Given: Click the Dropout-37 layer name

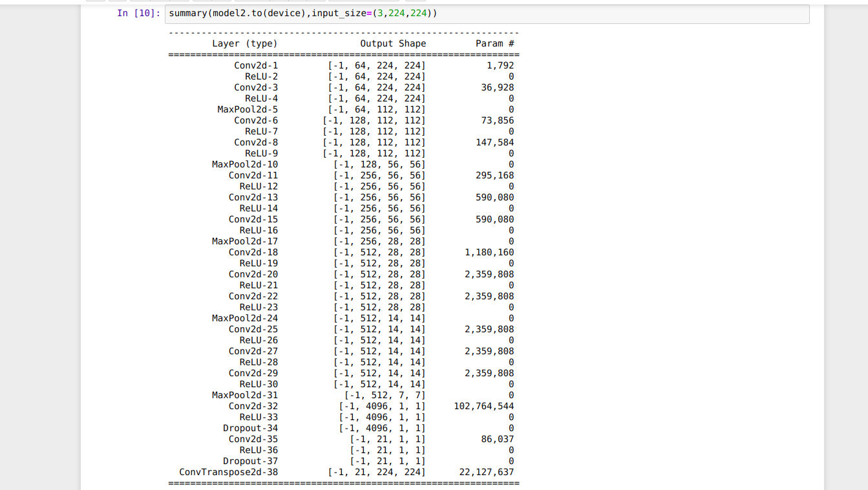Looking at the screenshot, I should pyautogui.click(x=251, y=461).
